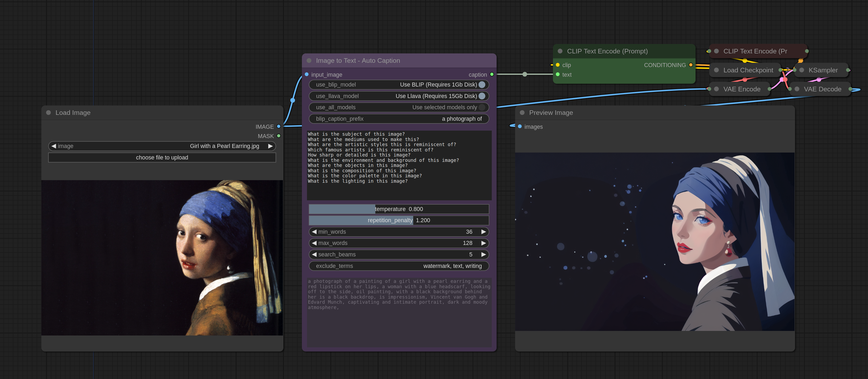Click the input_image socket on Auto Caption node
868x379 pixels.
click(307, 75)
